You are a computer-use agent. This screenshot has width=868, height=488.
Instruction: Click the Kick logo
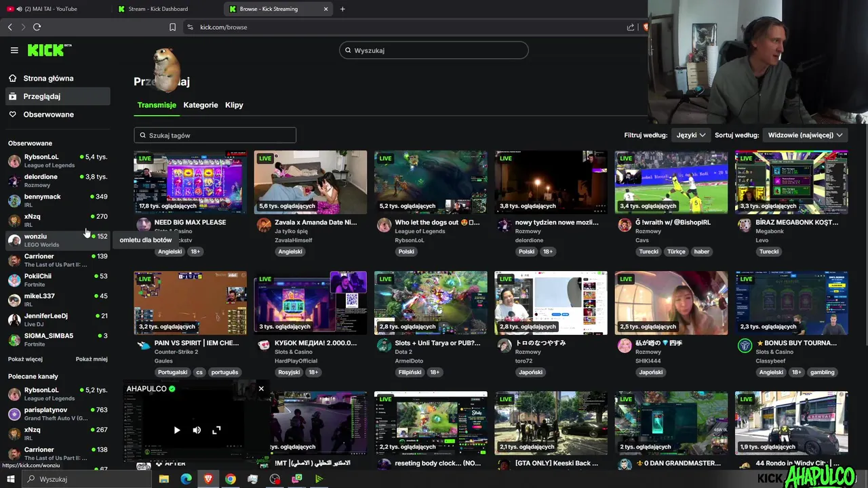48,50
